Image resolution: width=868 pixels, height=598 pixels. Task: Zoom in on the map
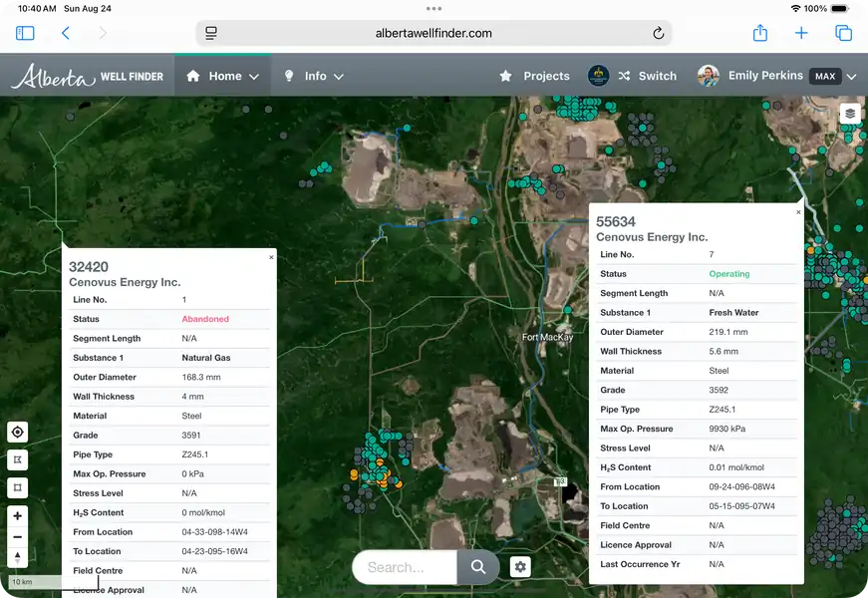18,516
